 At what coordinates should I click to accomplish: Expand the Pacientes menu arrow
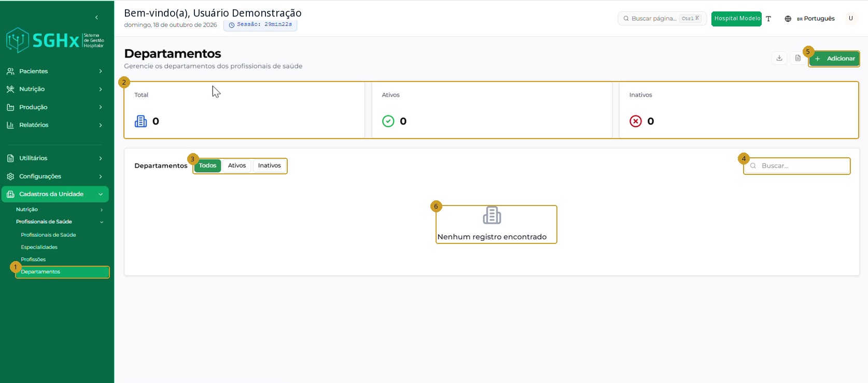click(101, 71)
